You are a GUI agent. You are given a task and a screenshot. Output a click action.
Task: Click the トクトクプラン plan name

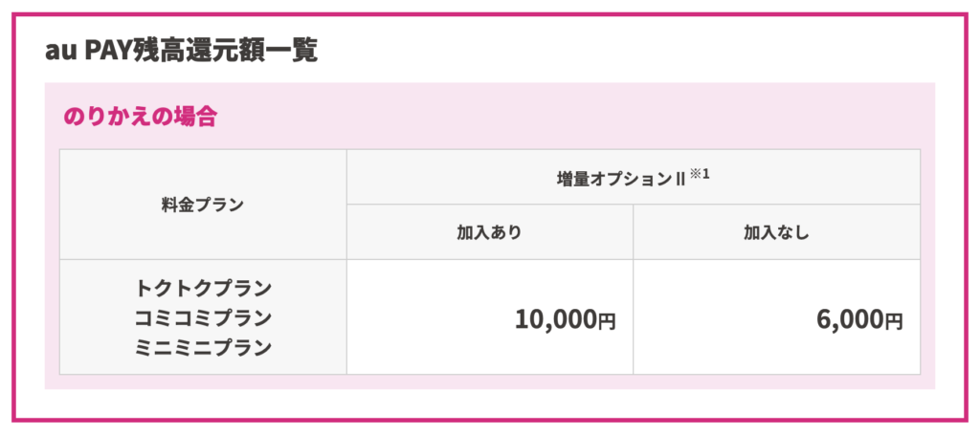203,289
